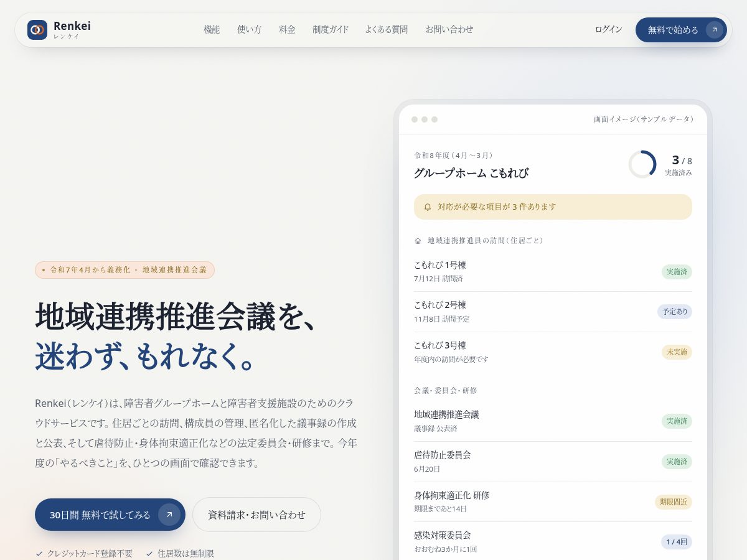This screenshot has width=747, height=560.
Task: Go to the 料金 page
Action: (287, 29)
